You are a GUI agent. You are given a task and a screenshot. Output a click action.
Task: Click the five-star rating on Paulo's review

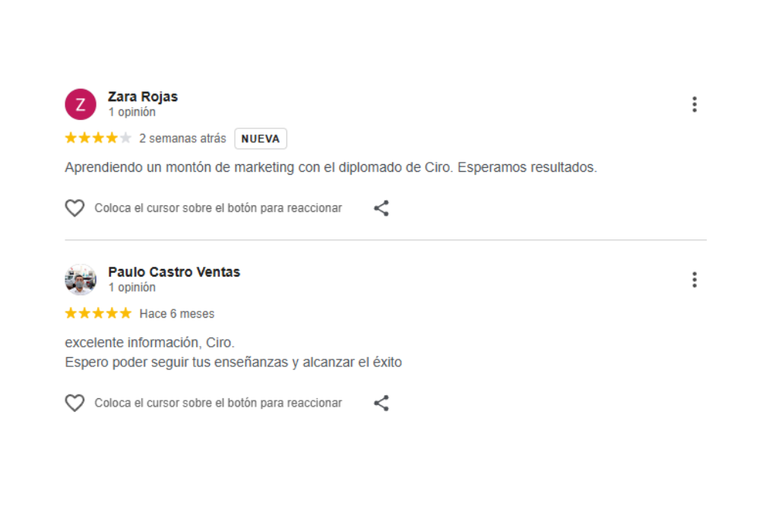97,313
